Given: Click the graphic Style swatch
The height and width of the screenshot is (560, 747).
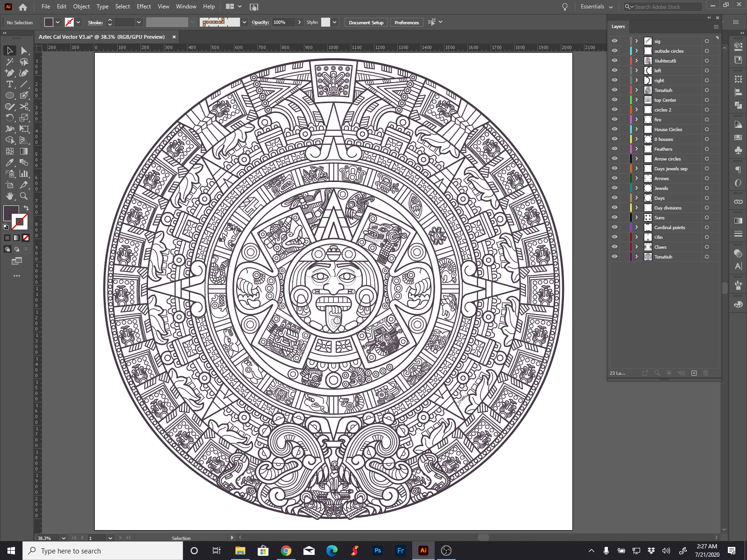Looking at the screenshot, I should 325,22.
